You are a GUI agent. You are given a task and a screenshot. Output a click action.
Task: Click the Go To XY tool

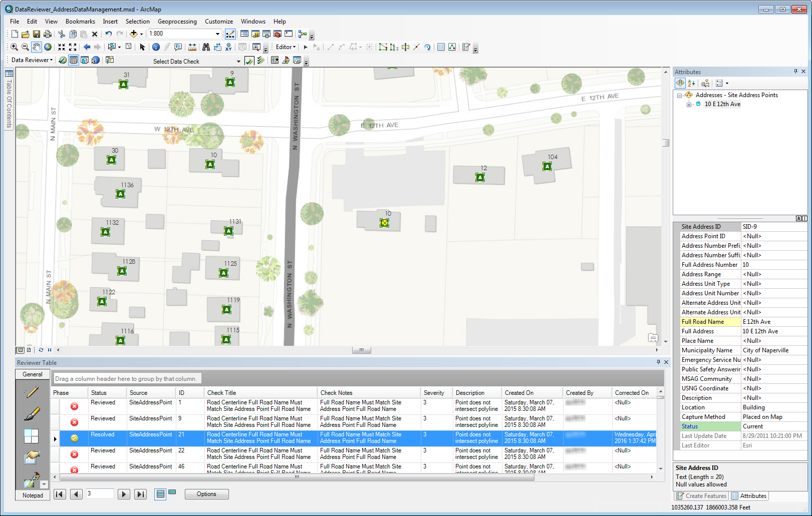(228, 47)
